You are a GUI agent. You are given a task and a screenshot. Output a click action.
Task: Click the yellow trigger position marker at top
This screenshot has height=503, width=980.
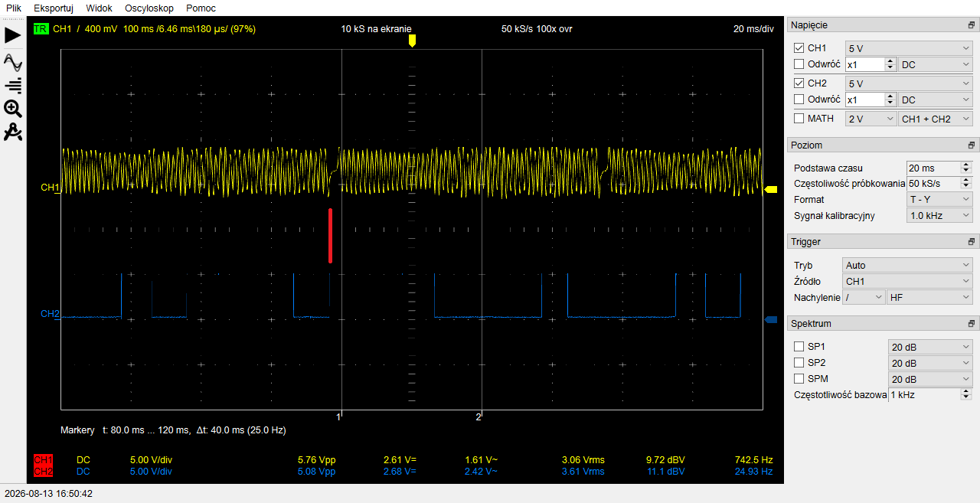coord(412,41)
